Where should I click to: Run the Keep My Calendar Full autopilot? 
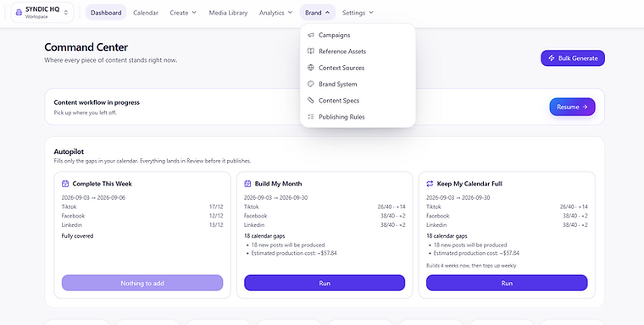click(x=507, y=284)
